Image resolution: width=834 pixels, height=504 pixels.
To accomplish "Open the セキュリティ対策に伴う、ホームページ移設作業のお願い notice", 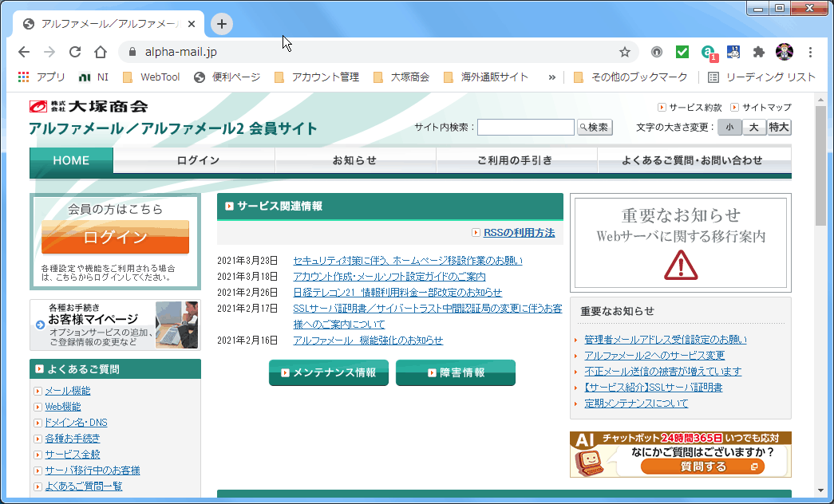I will pos(408,261).
